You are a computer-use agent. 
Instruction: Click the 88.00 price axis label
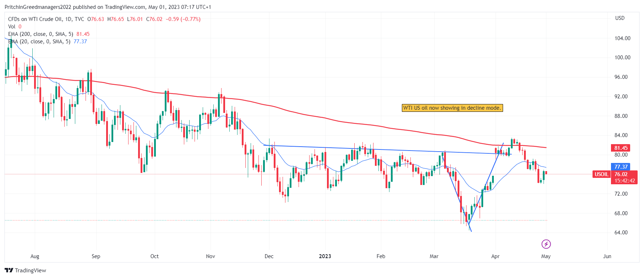(x=621, y=116)
